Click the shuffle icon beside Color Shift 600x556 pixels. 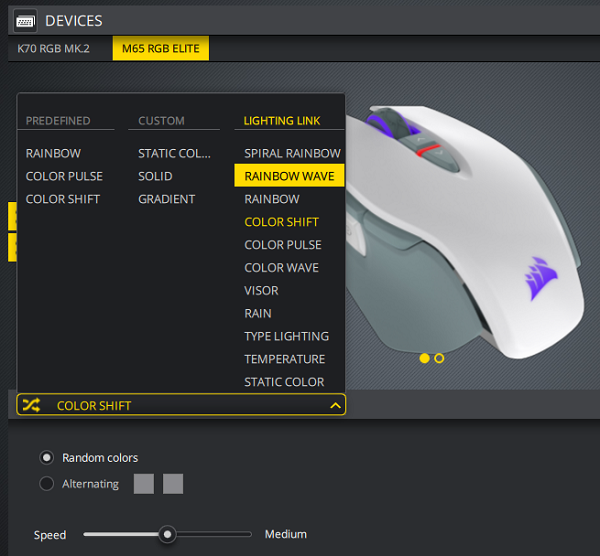coord(32,405)
